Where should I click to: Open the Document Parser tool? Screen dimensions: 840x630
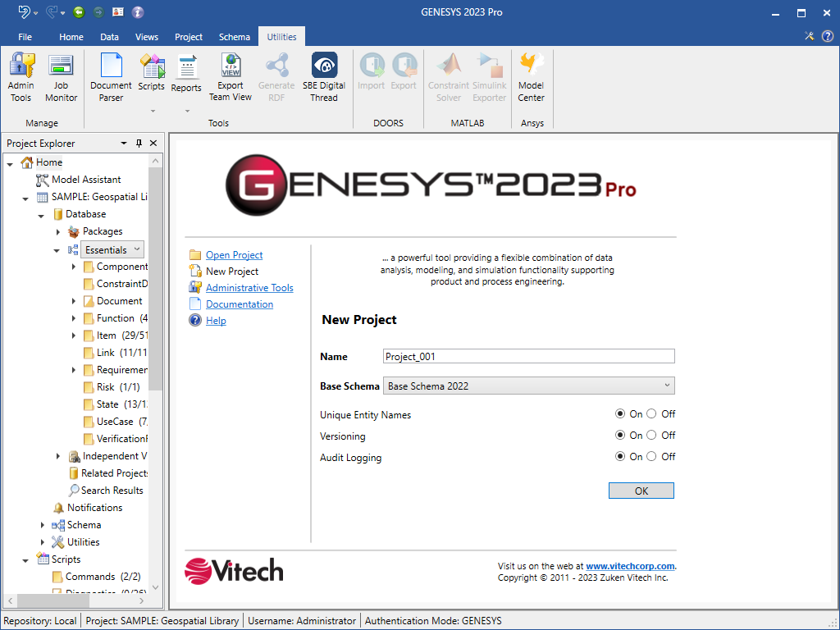[x=111, y=78]
